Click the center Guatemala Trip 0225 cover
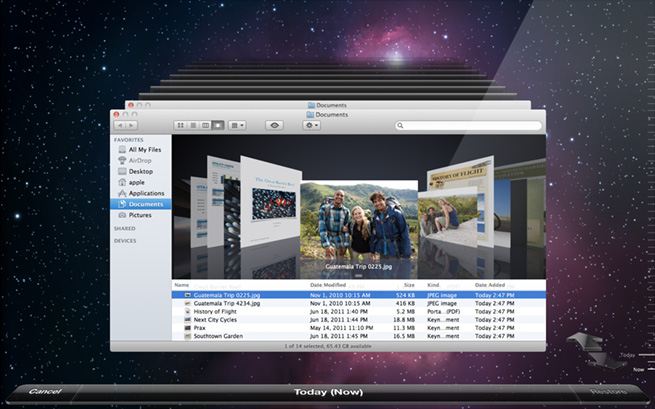Screen dimensions: 655x409 click(359, 219)
